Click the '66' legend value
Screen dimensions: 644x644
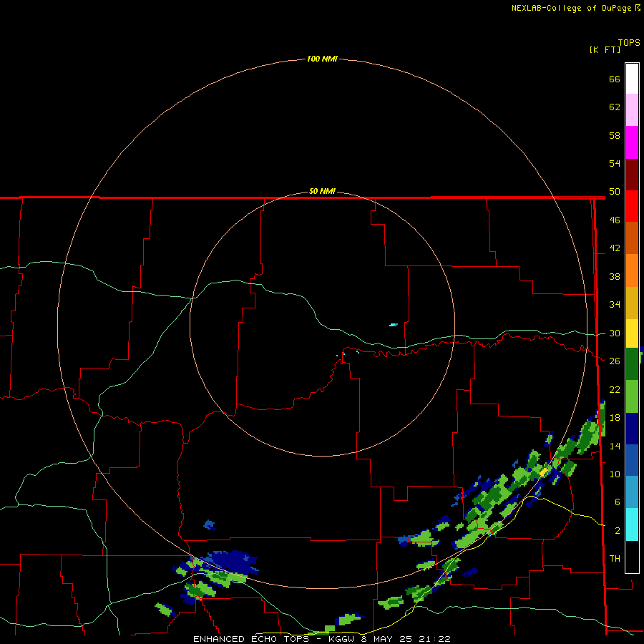[615, 79]
